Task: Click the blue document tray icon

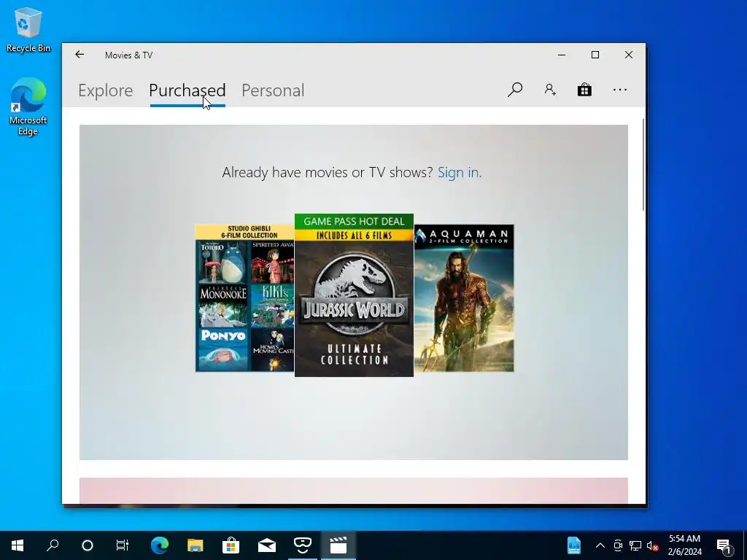Action: (574, 545)
